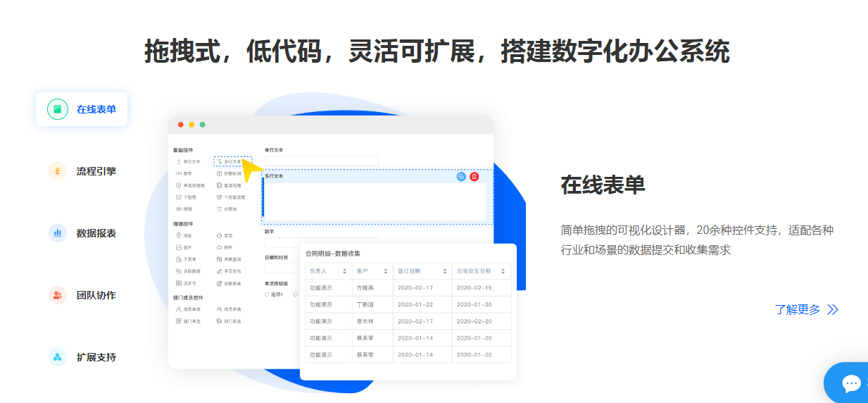Click the red delete icon on 多行文本 field

click(x=474, y=177)
